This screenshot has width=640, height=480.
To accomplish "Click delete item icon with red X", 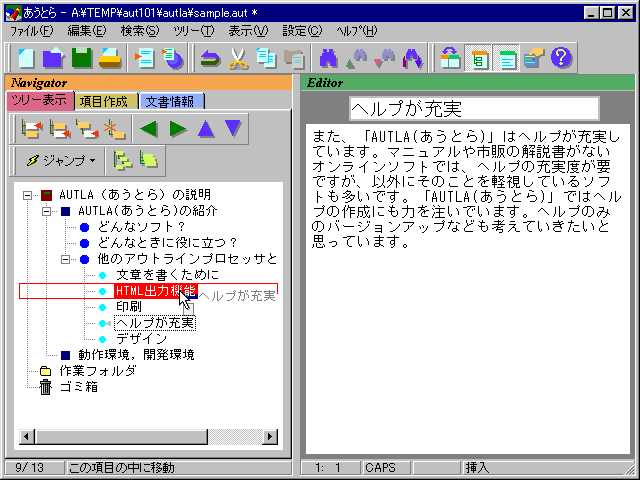I will (115, 129).
